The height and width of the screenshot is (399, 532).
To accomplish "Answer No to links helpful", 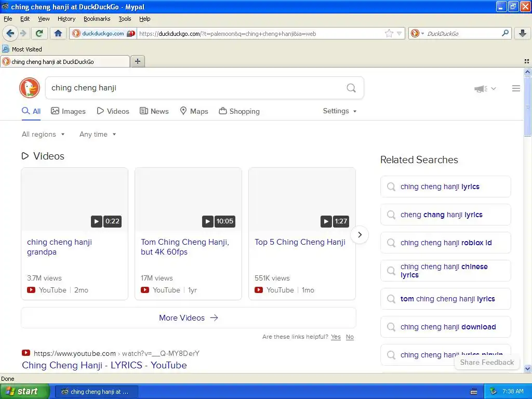I will coord(350,337).
